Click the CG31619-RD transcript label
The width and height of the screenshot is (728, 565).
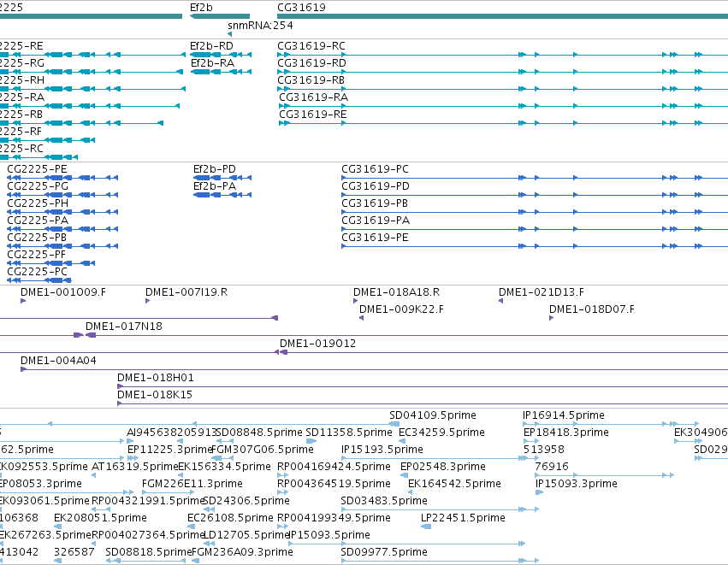[311, 63]
